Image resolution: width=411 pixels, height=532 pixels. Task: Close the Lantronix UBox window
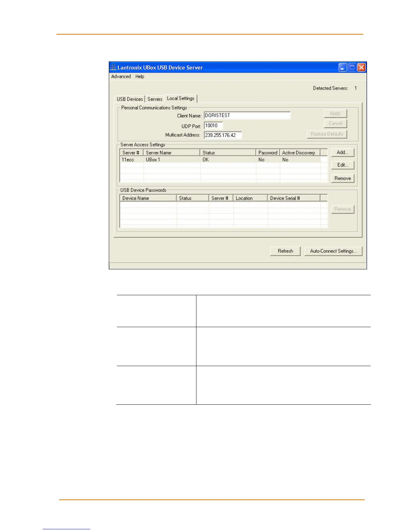point(361,68)
